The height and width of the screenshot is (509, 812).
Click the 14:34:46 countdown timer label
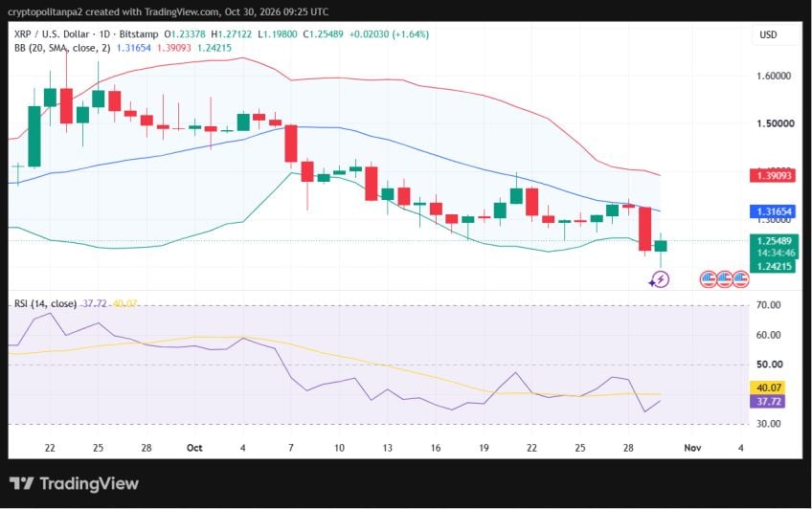776,254
